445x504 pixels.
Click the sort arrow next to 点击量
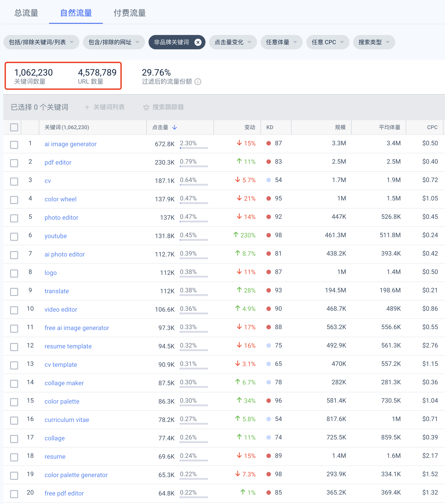tap(175, 127)
